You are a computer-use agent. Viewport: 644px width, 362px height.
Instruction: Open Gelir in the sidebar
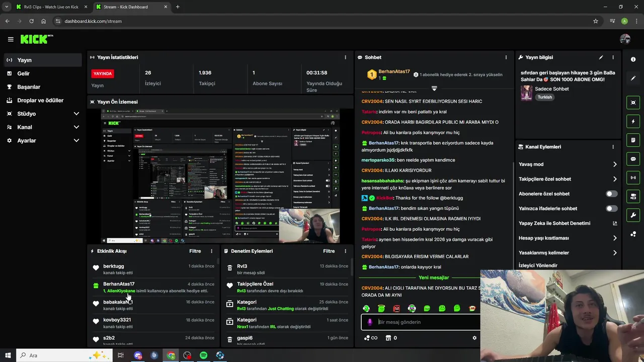click(43, 73)
